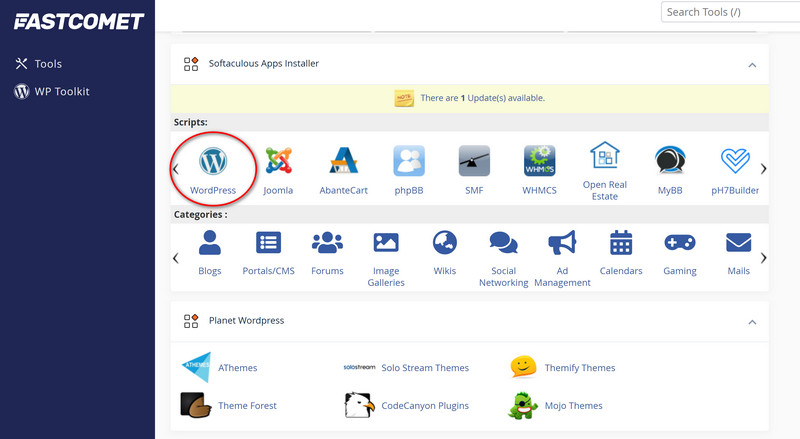Viewport: 800px width, 439px height.
Task: Open the Wikis globe icon
Action: 445,242
